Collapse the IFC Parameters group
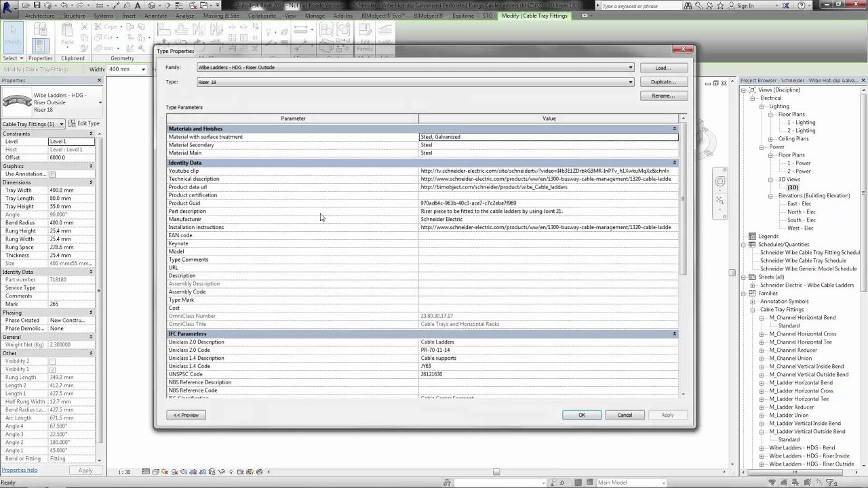The image size is (868, 488). click(x=674, y=333)
